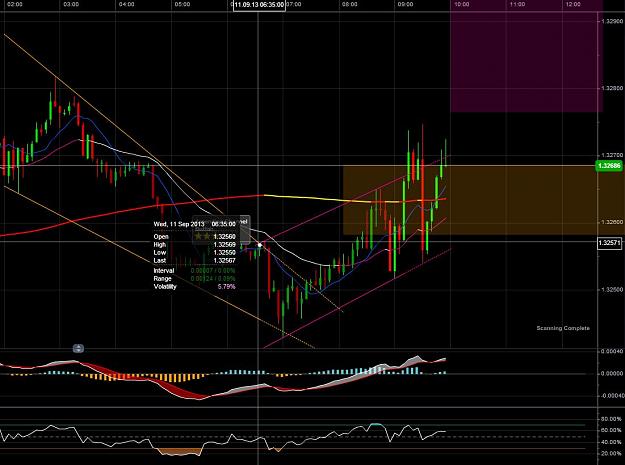Click the Scanning Complete status text

coord(563,328)
